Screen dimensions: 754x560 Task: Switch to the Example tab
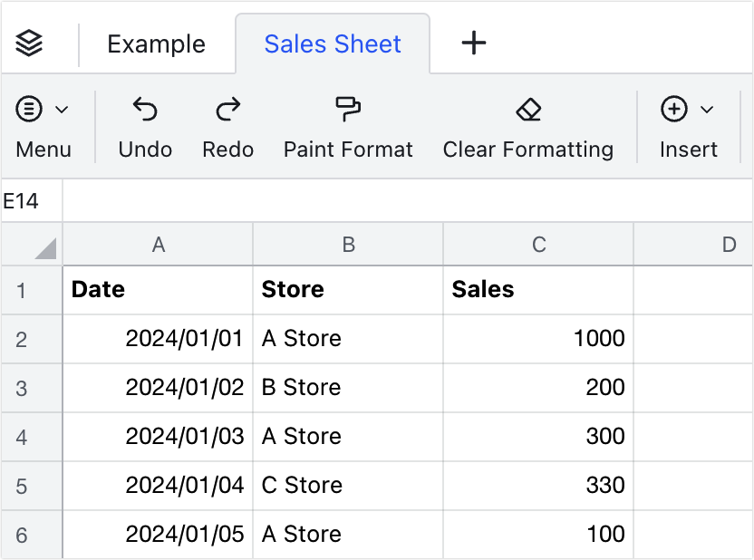(156, 43)
